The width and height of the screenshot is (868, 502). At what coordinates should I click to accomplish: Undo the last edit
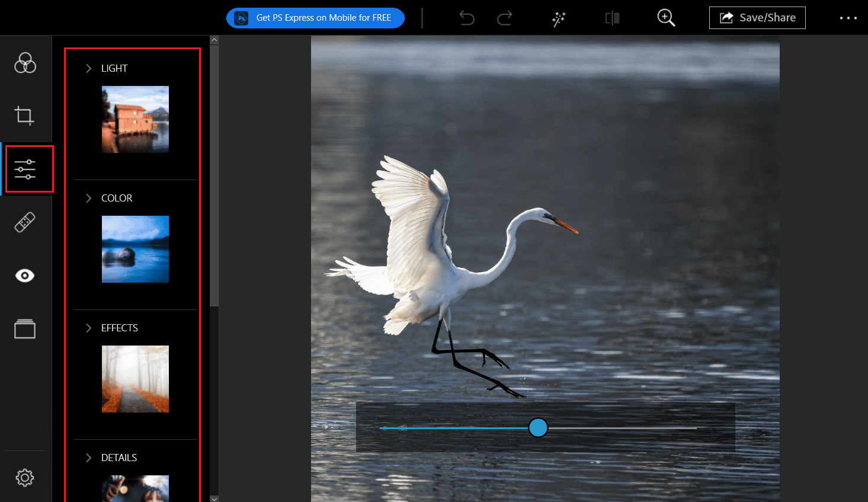[467, 18]
